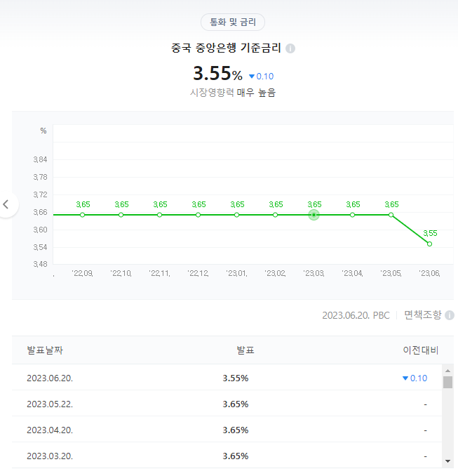This screenshot has height=476, width=458.
Task: Click info icon next to 면책조항
Action: 449,315
